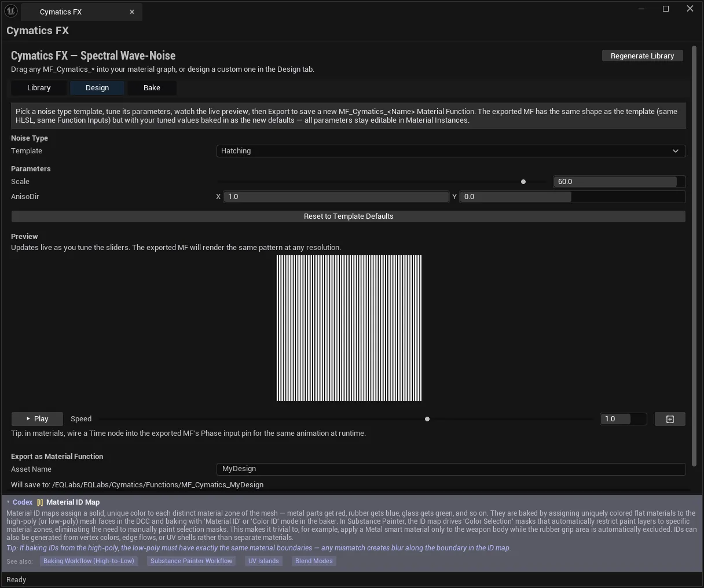Maximize the Cymatics FX window

[666, 9]
